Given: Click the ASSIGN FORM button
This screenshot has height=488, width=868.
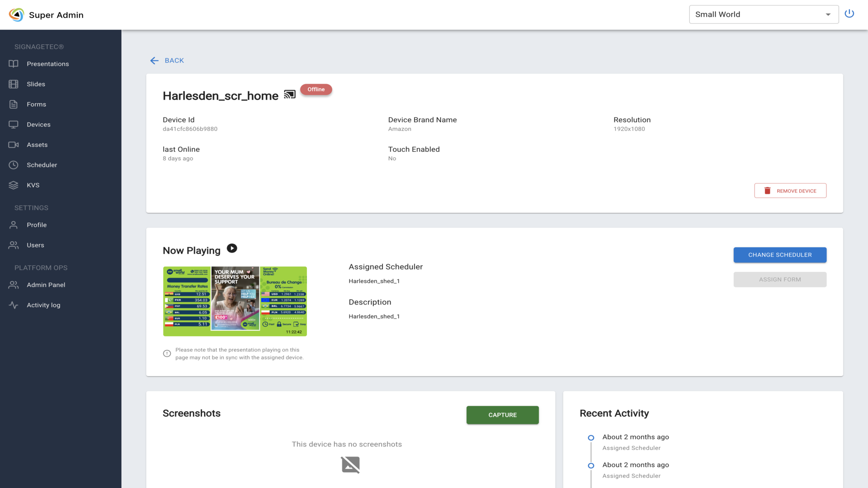Looking at the screenshot, I should 780,280.
